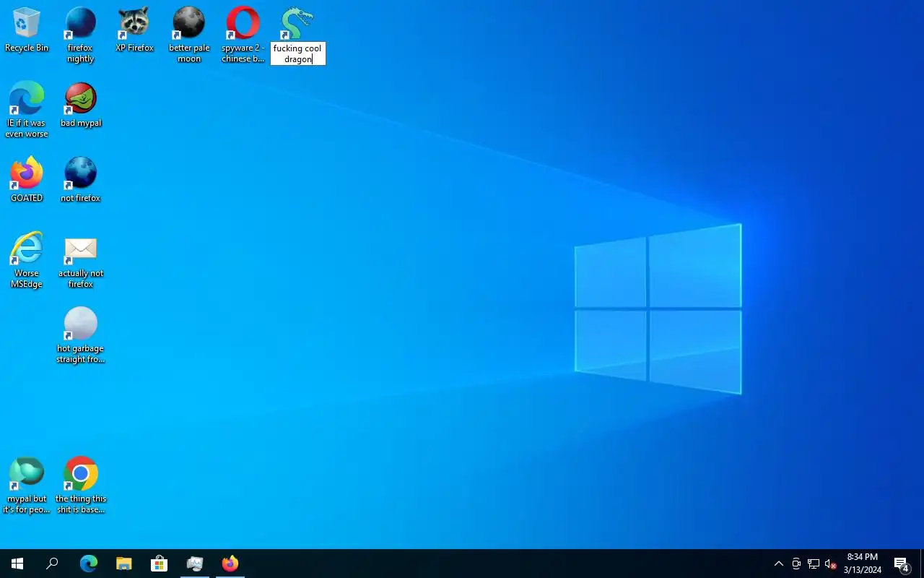Open Microsoft Store from the taskbar
This screenshot has height=578, width=924.
(160, 564)
